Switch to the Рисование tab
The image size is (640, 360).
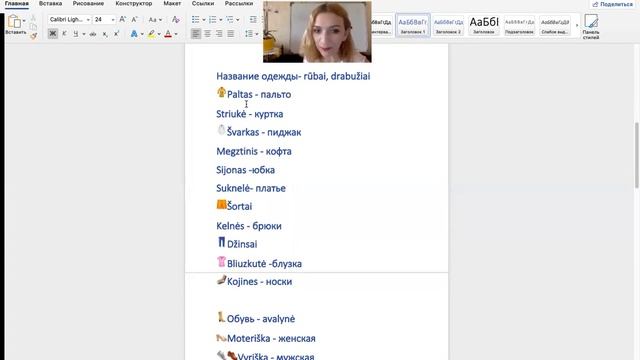point(88,4)
